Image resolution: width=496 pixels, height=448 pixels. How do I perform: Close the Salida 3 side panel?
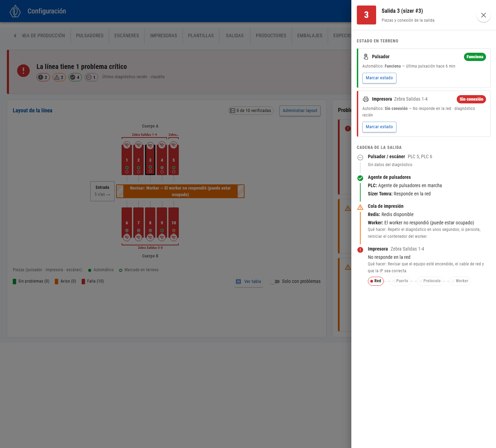[x=484, y=15]
